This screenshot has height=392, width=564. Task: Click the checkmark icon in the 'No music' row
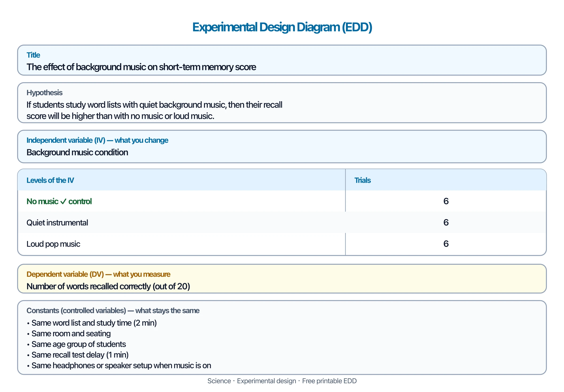pyautogui.click(x=63, y=202)
